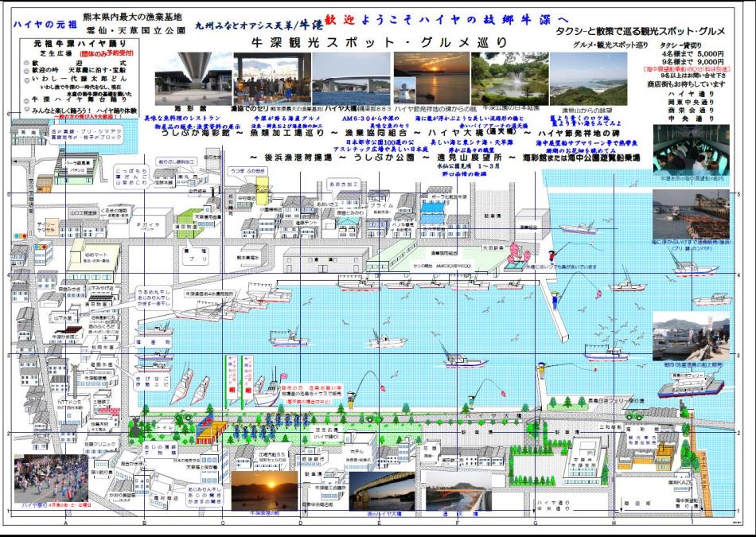This screenshot has height=537, width=756.
Task: Click the 9名様まで 9,000円 taxi fare
Action: point(692,62)
